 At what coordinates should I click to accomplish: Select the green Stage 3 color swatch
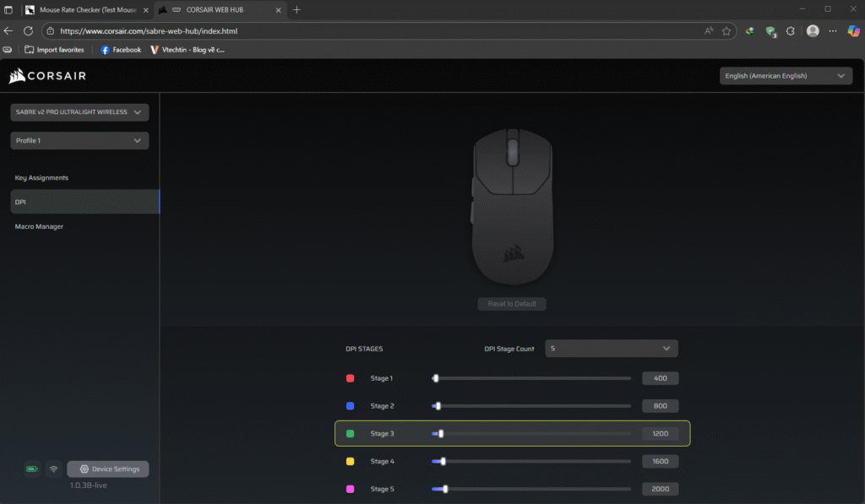point(351,434)
